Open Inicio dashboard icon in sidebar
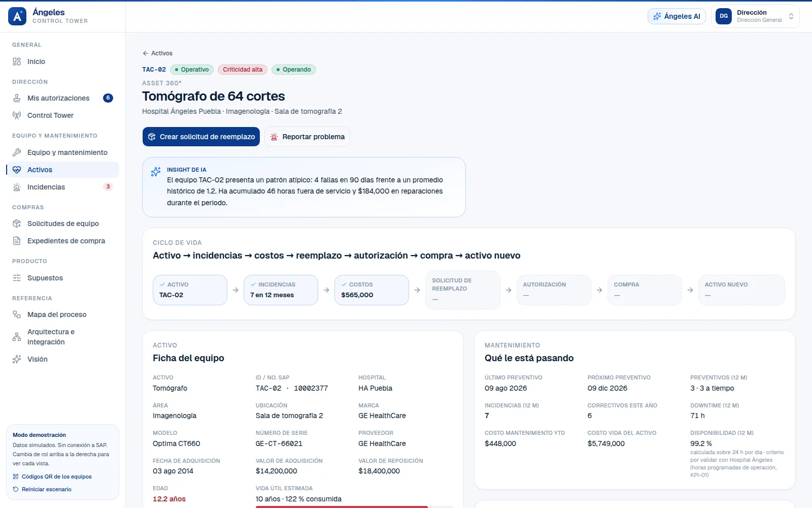This screenshot has width=812, height=508. tap(17, 61)
